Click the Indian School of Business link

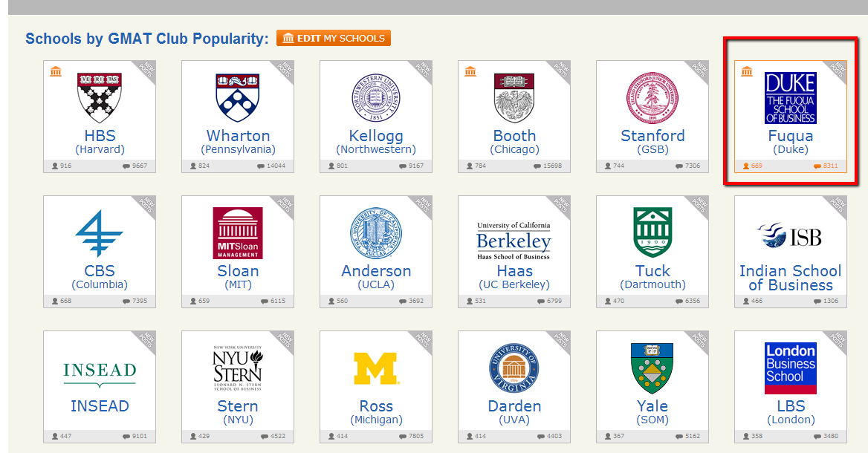point(791,278)
